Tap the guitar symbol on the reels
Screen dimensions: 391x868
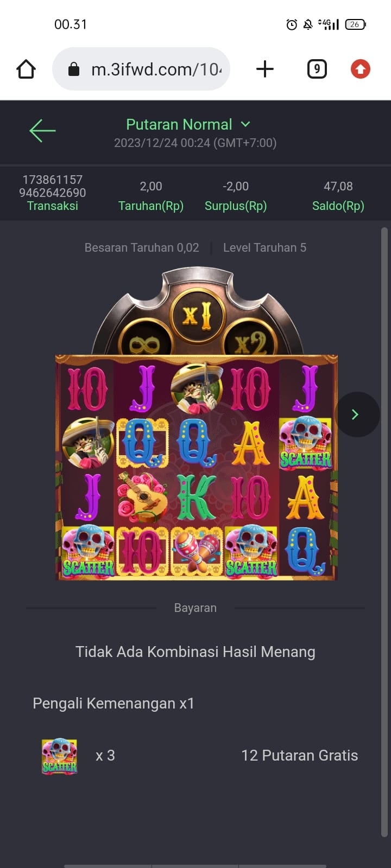coord(143,497)
